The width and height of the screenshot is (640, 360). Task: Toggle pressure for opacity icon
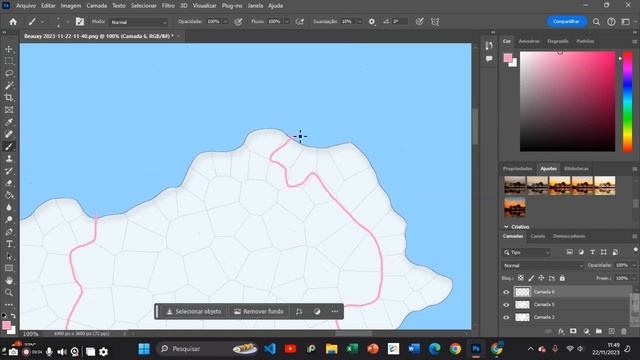tap(238, 22)
